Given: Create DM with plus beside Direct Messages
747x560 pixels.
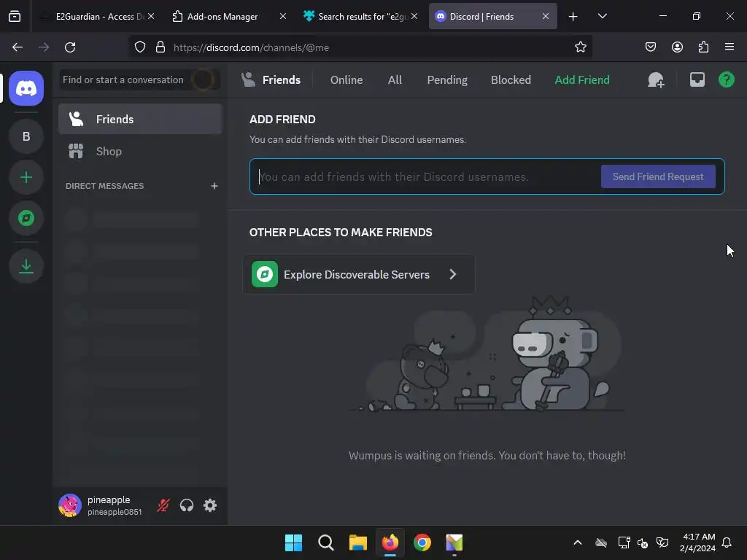Looking at the screenshot, I should click(x=214, y=186).
